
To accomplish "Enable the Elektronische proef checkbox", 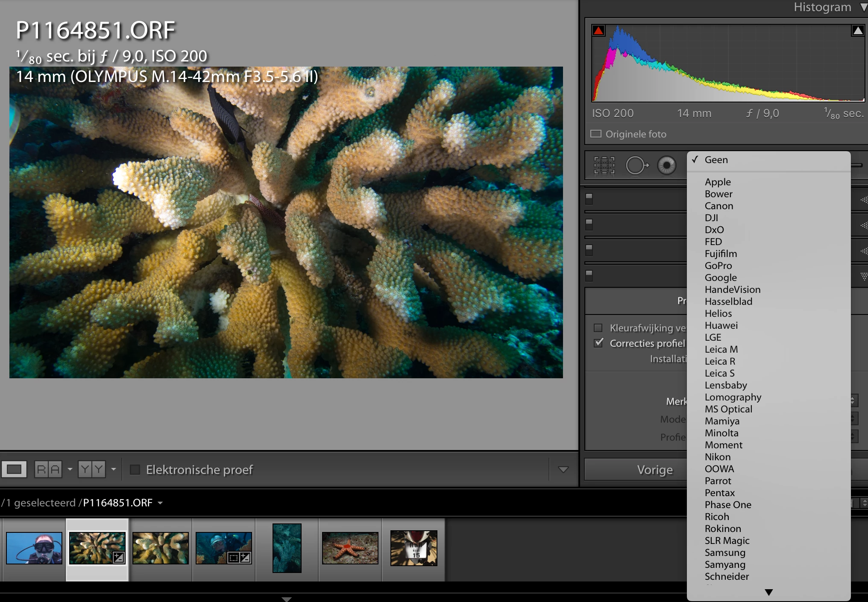I will 135,470.
